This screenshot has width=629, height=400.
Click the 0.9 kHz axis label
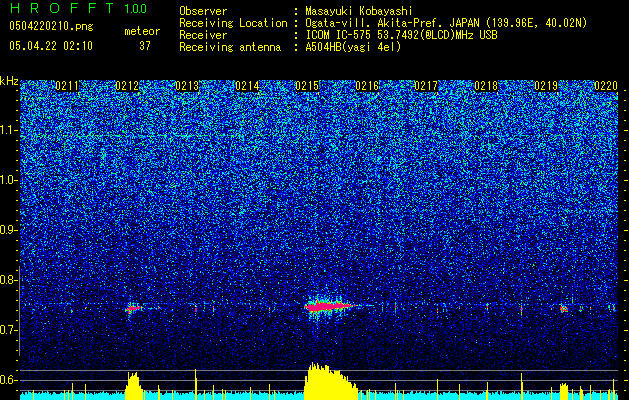tap(9, 230)
